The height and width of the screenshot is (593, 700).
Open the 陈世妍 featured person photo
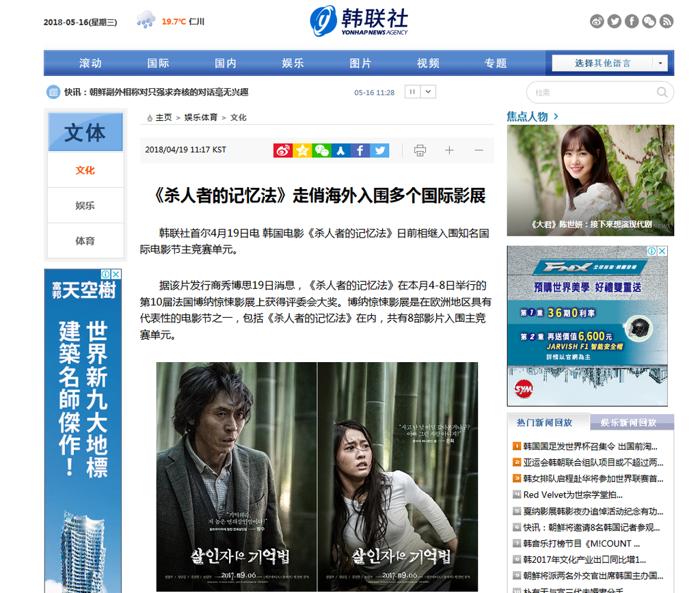[590, 180]
